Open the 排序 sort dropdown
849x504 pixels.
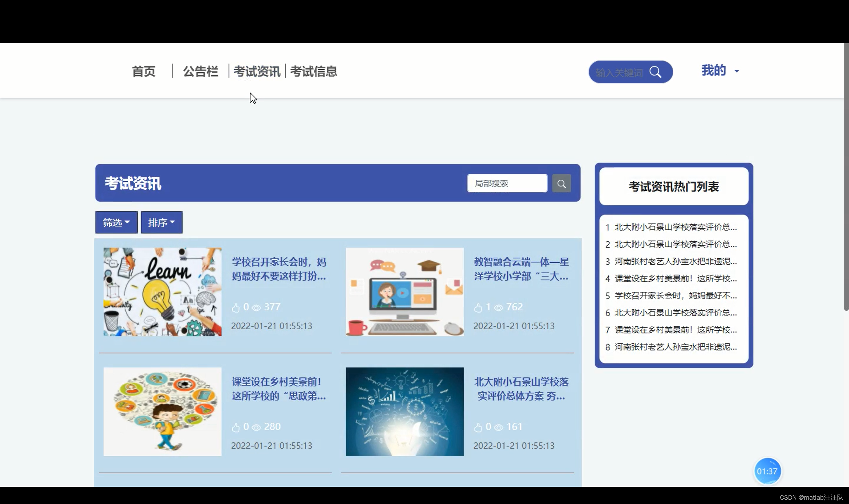tap(161, 222)
